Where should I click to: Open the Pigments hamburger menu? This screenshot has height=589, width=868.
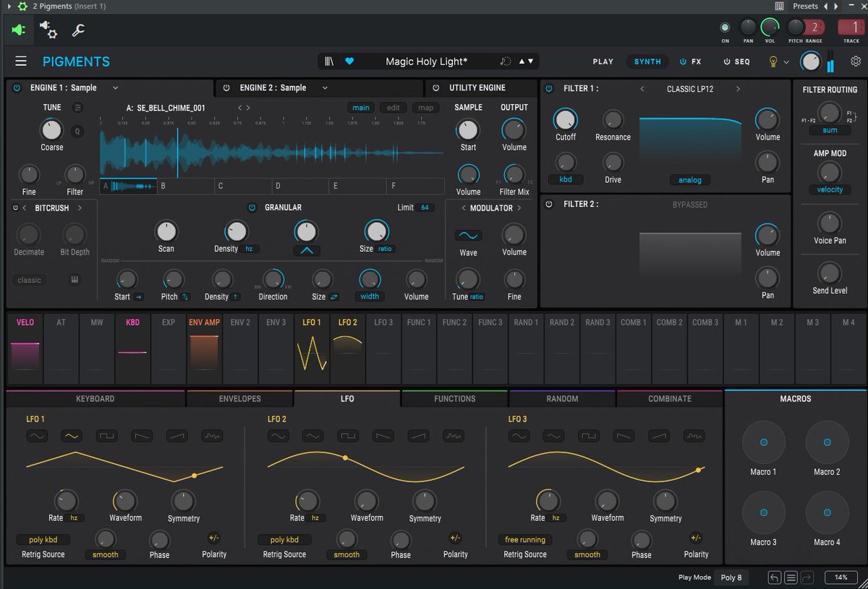pos(21,62)
